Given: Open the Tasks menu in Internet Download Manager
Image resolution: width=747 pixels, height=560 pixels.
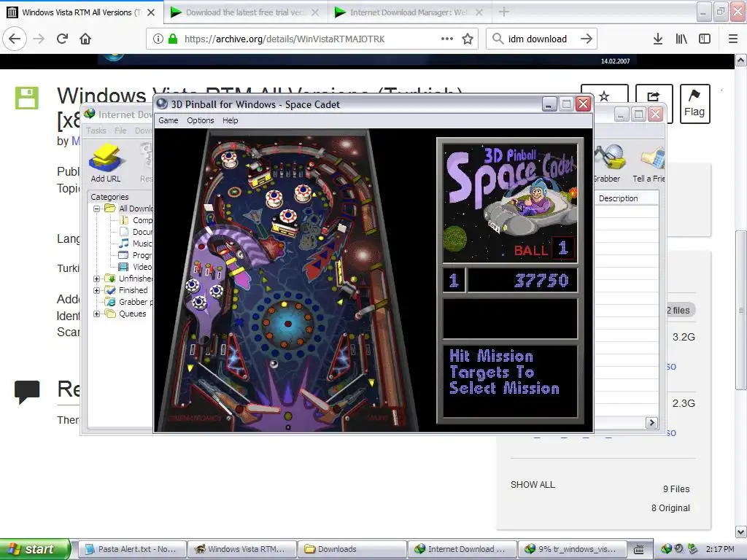Looking at the screenshot, I should point(96,131).
